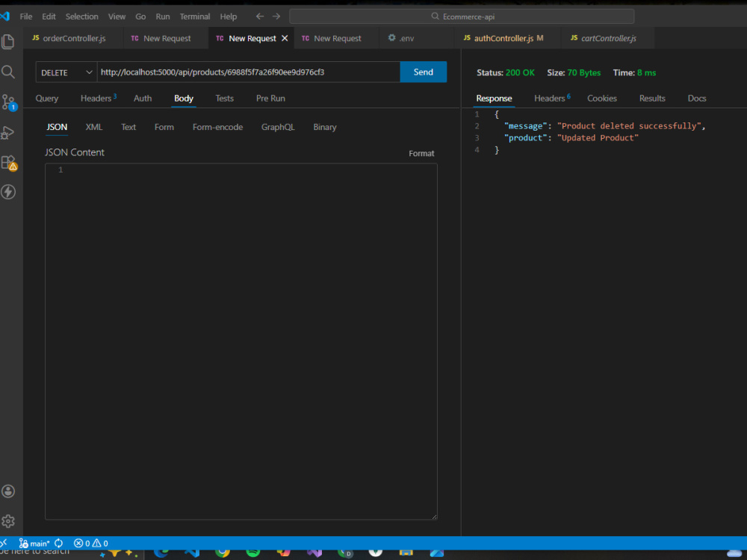The image size is (747, 560).
Task: Click the main* branch indicator
Action: pos(34,543)
